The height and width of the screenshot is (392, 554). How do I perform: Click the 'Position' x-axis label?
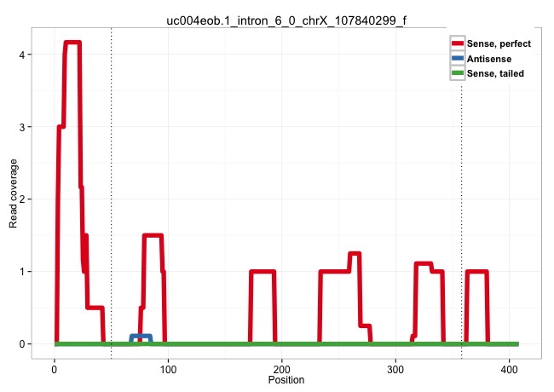coord(286,379)
